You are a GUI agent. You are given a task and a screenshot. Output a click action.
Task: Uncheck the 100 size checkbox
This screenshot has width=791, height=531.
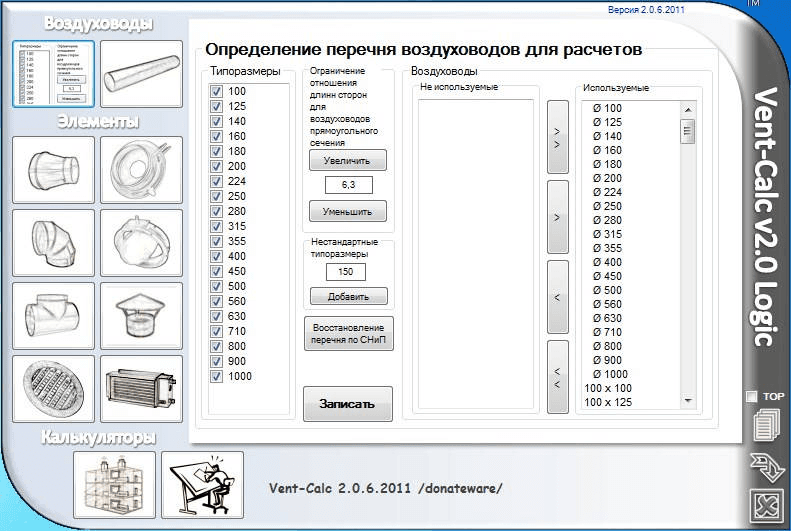(216, 91)
